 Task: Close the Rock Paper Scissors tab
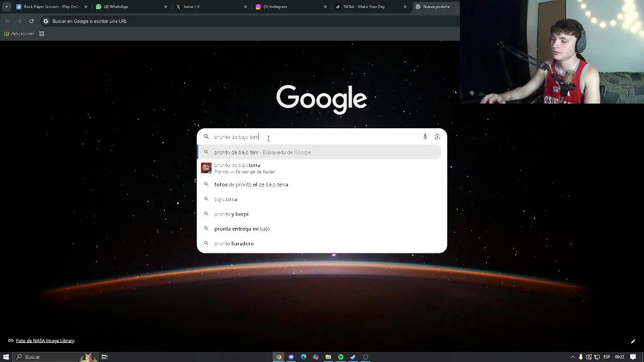86,7
